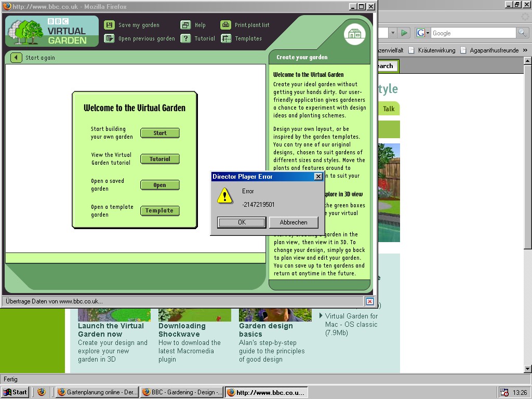Click the Google search magnifier icon
This screenshot has height=399, width=532.
point(522,33)
